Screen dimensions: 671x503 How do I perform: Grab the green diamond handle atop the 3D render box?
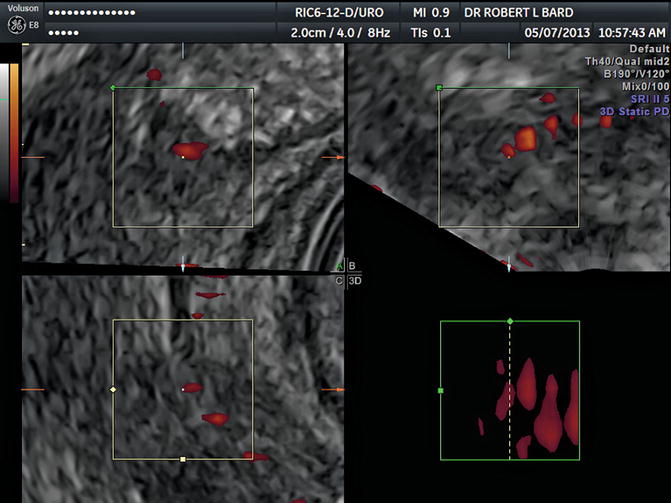click(x=510, y=321)
